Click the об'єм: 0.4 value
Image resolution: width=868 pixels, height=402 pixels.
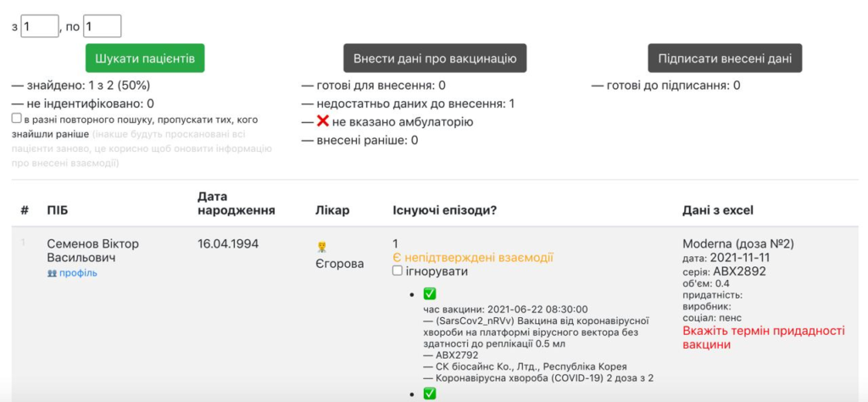[x=706, y=283]
